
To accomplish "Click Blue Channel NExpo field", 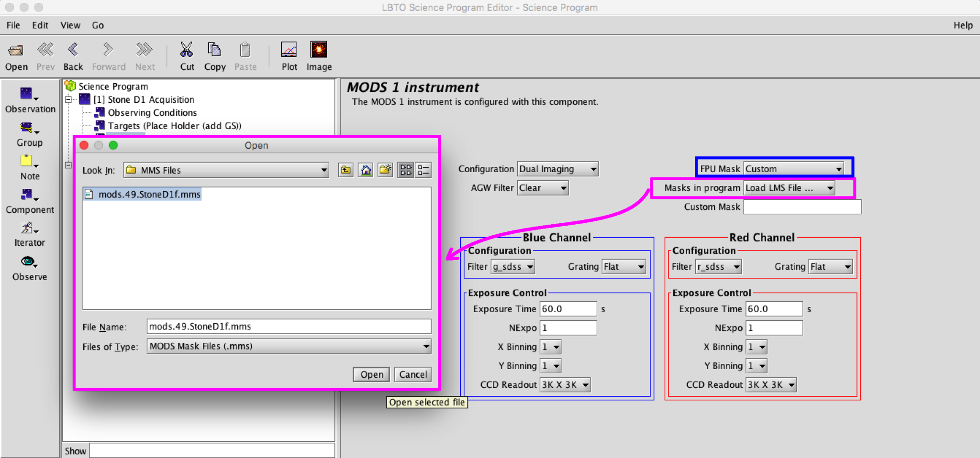I will pyautogui.click(x=568, y=328).
